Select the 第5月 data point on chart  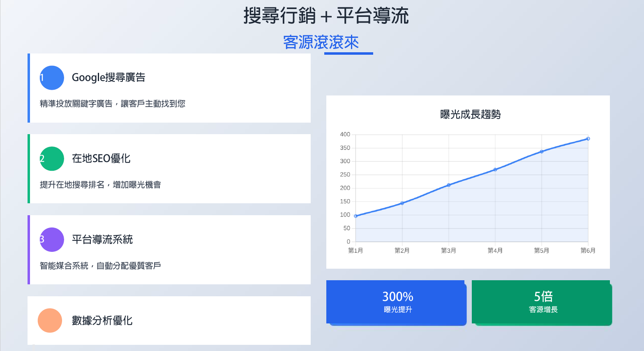542,152
